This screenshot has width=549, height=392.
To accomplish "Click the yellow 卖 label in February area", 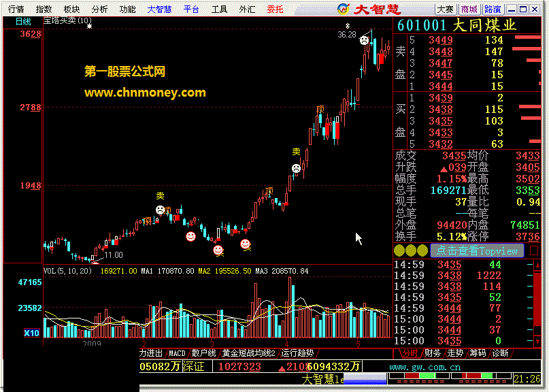I will click(x=160, y=195).
